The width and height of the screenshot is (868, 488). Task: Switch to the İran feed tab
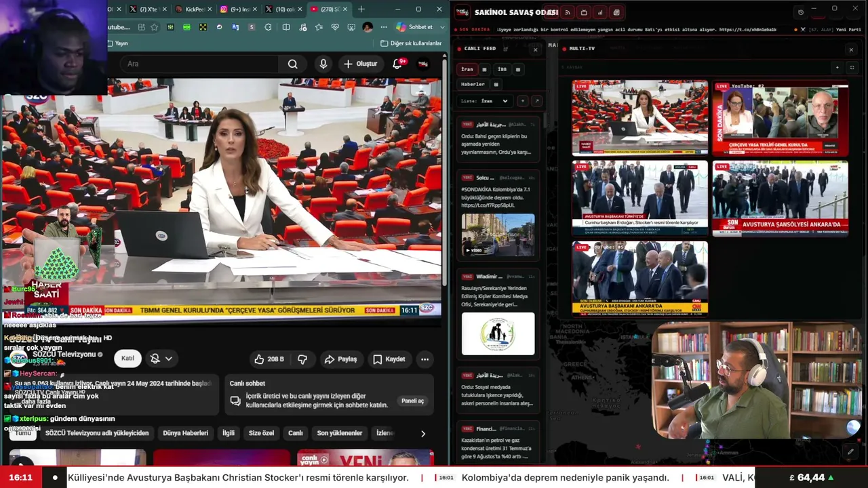tap(467, 69)
